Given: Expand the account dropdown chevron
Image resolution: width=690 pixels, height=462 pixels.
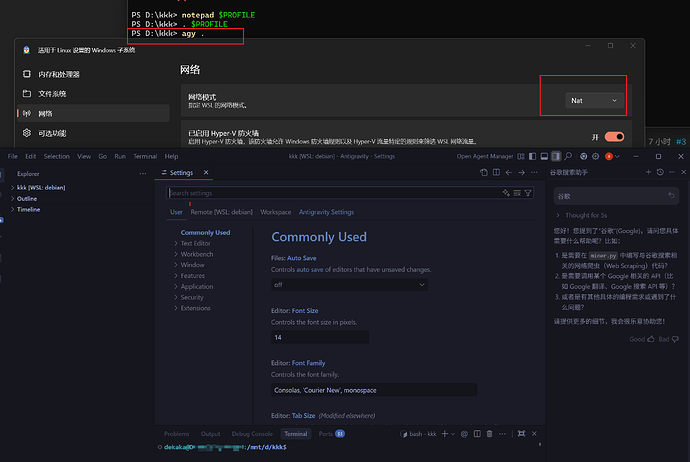Looking at the screenshot, I should pos(617,156).
